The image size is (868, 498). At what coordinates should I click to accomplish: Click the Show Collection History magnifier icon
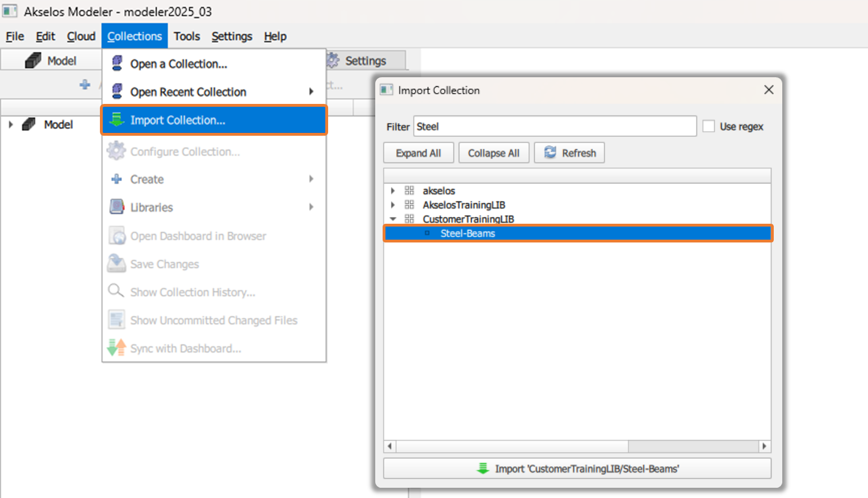[x=116, y=291]
